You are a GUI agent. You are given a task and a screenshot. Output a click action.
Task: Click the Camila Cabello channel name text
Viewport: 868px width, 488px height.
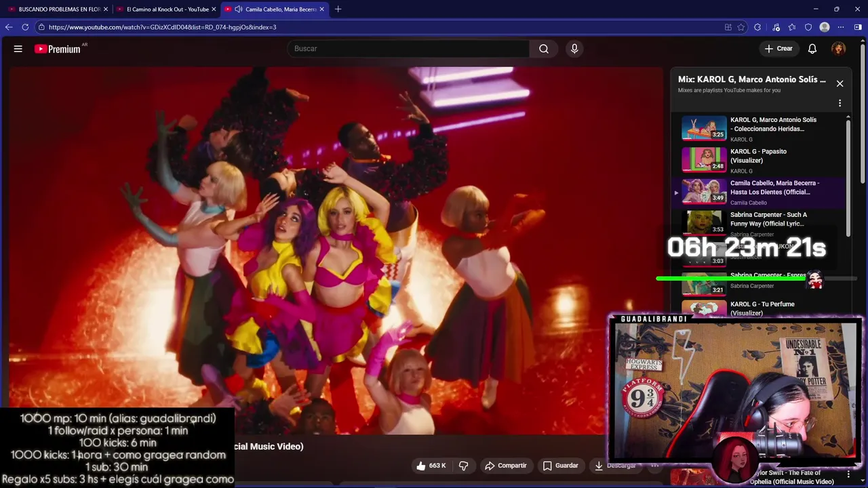[x=749, y=203]
